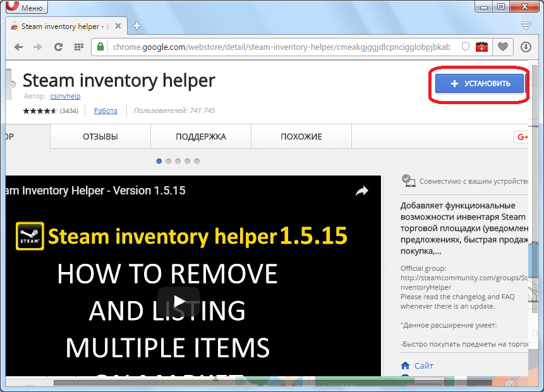This screenshot has width=544, height=392.
Task: Open downloads via the download arrow icon
Action: pos(526,47)
